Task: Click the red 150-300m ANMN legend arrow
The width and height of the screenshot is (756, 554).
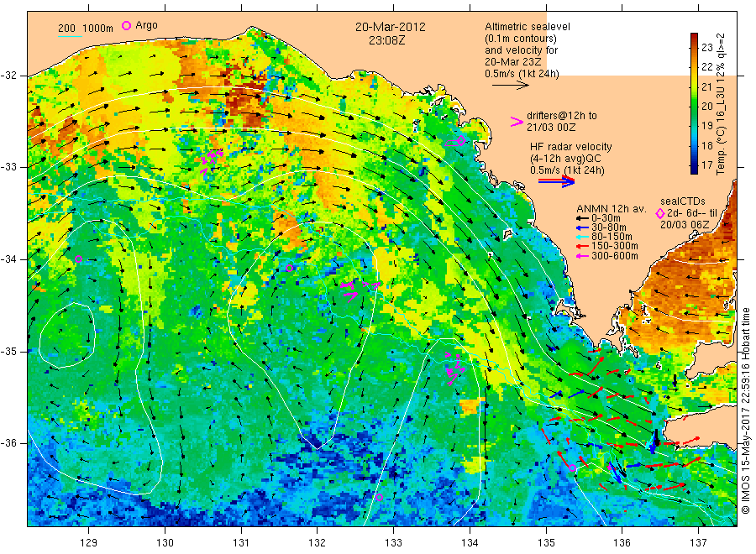Action: (x=583, y=246)
